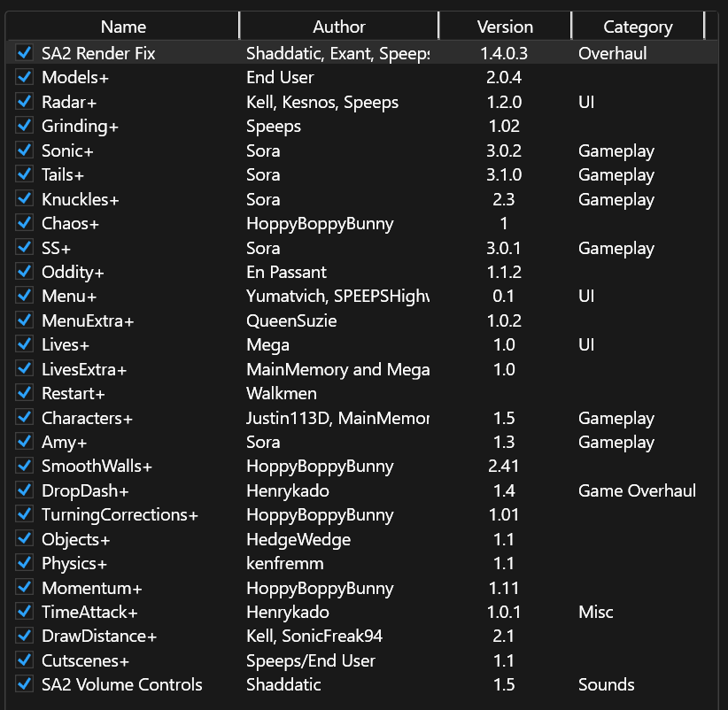The image size is (728, 710).
Task: Select the Knuckles+ mod entry
Action: tap(362, 199)
